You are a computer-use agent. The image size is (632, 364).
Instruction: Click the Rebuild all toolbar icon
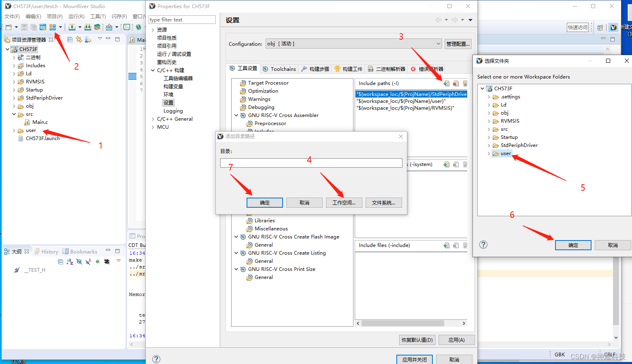coord(88,27)
